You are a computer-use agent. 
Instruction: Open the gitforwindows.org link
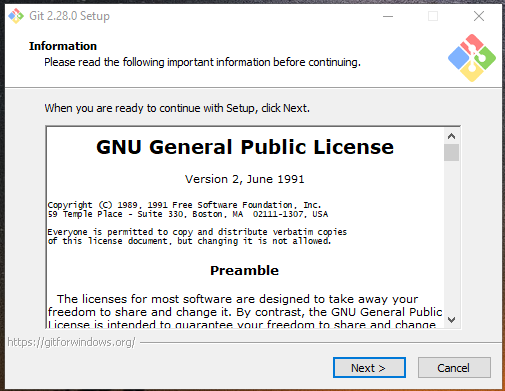pos(71,342)
